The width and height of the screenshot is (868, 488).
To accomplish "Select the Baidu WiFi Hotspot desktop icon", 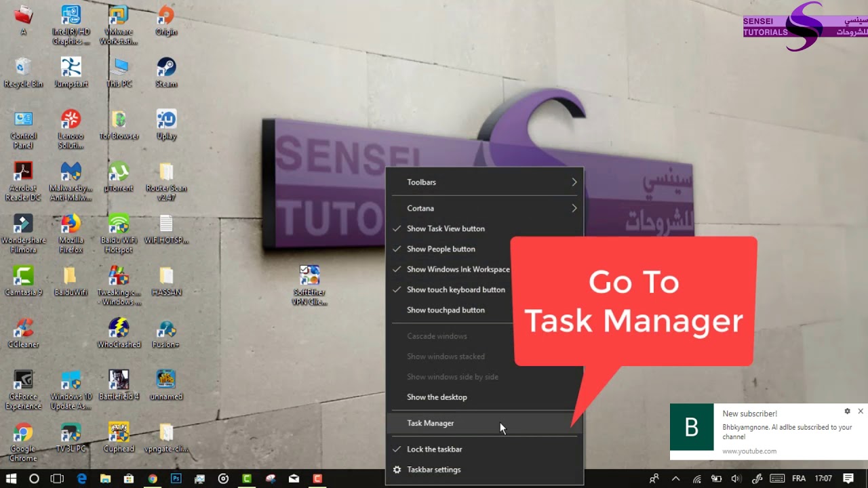I will click(119, 234).
